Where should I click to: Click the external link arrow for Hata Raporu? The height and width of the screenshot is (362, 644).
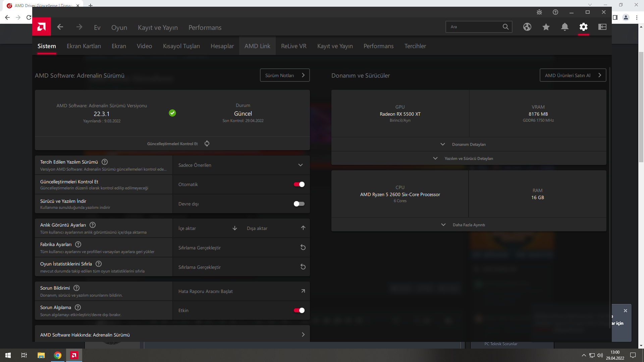coord(303,291)
